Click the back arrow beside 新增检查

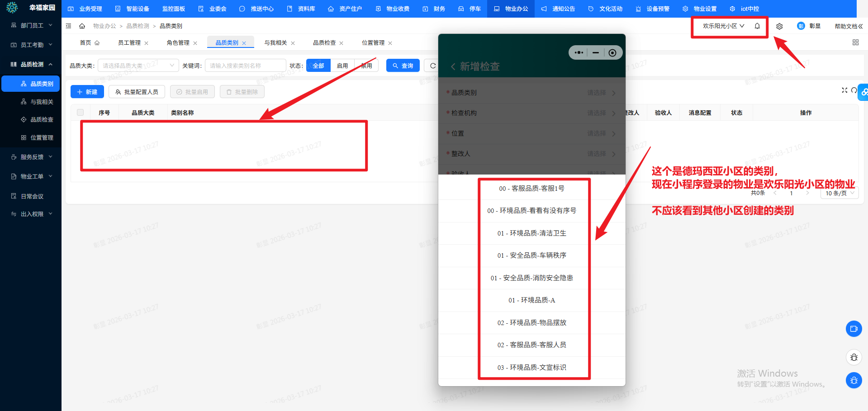pos(453,67)
